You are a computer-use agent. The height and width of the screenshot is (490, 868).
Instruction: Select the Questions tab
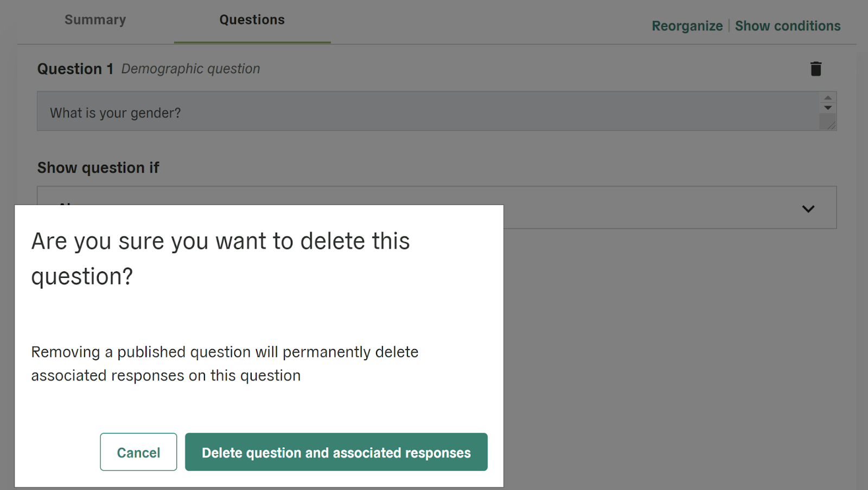tap(252, 20)
